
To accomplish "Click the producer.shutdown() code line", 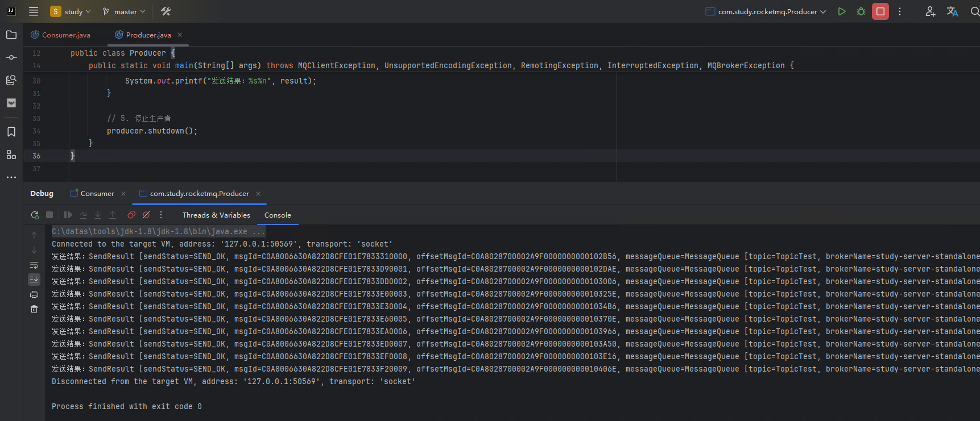I will click(152, 131).
